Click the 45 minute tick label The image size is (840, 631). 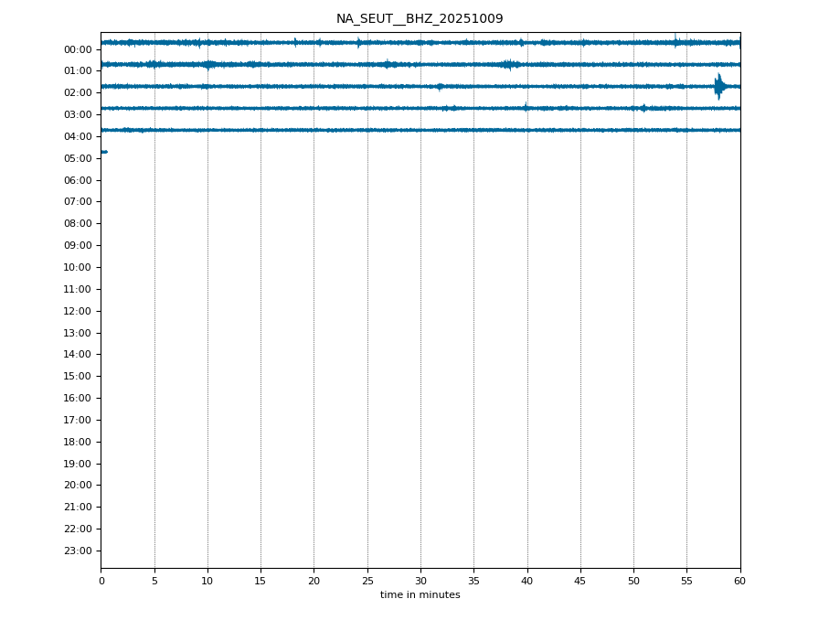[x=580, y=581]
